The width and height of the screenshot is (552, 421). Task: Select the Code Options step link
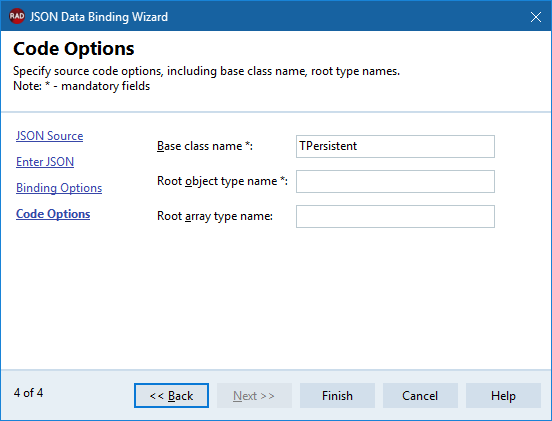click(53, 214)
